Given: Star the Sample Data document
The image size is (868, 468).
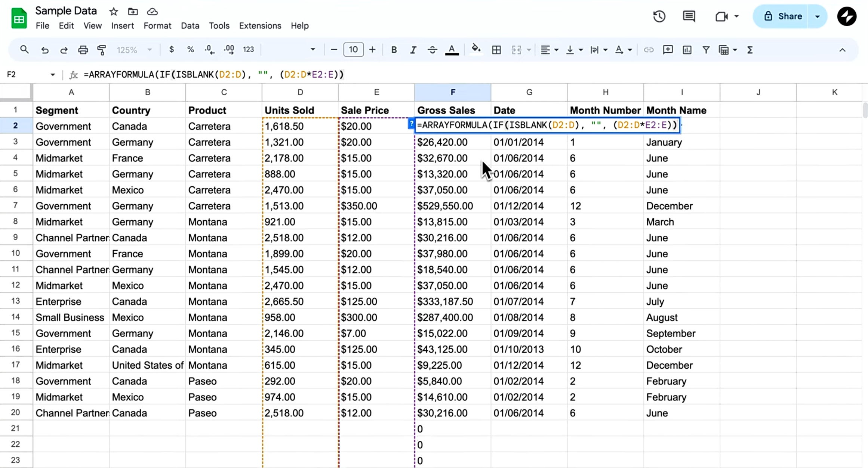Looking at the screenshot, I should [114, 12].
